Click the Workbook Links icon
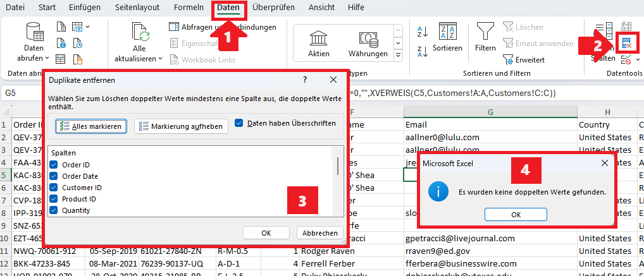Image resolution: width=644 pixels, height=276 pixels. [174, 59]
